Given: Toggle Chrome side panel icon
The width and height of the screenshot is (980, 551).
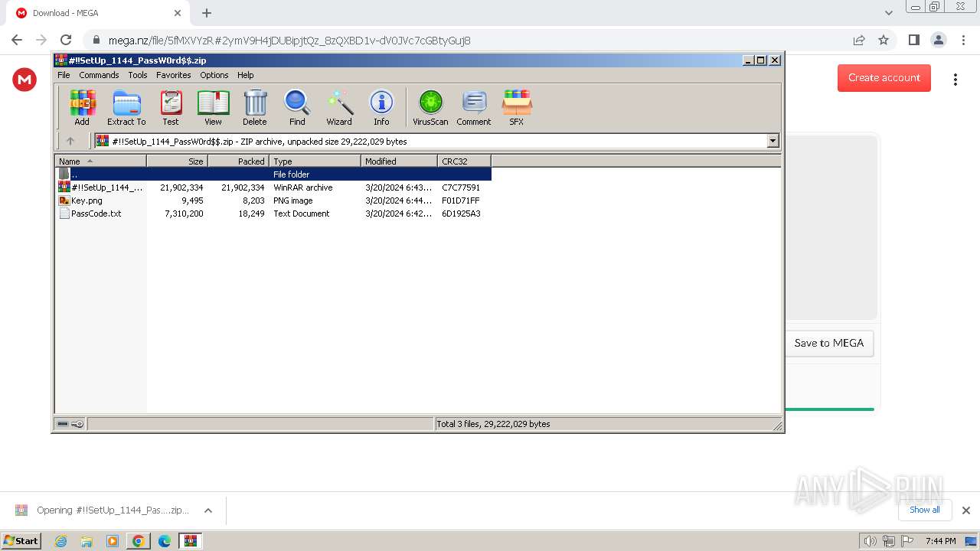Looking at the screenshot, I should point(913,40).
